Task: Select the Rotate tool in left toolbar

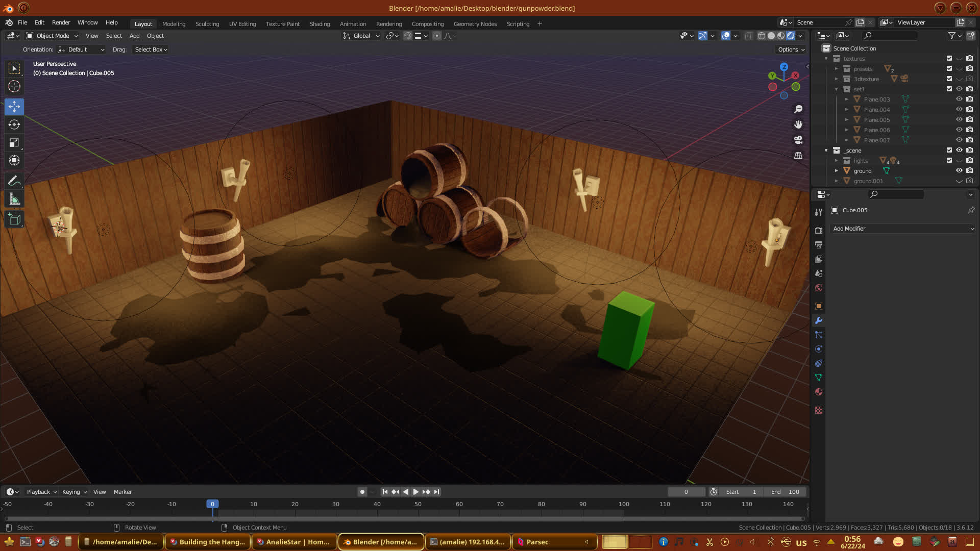Action: click(x=14, y=124)
